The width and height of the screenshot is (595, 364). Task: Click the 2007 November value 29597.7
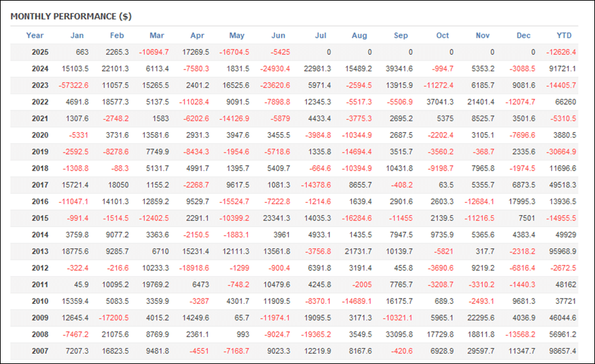coord(481,351)
